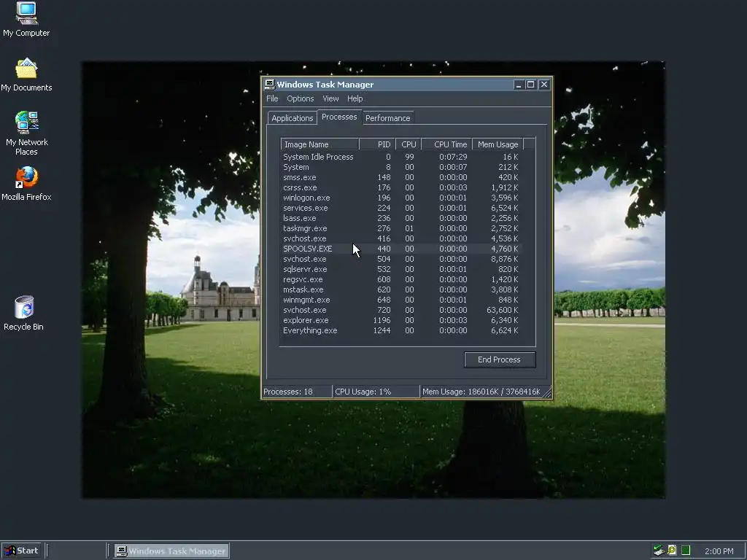The height and width of the screenshot is (560, 747).
Task: Select winmgmt.exe process
Action: [400, 300]
